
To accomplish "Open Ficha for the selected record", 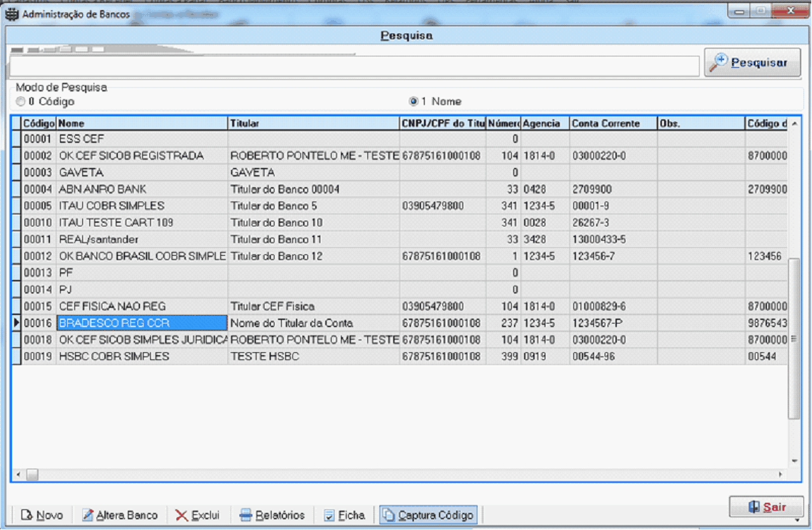I will pyautogui.click(x=344, y=515).
